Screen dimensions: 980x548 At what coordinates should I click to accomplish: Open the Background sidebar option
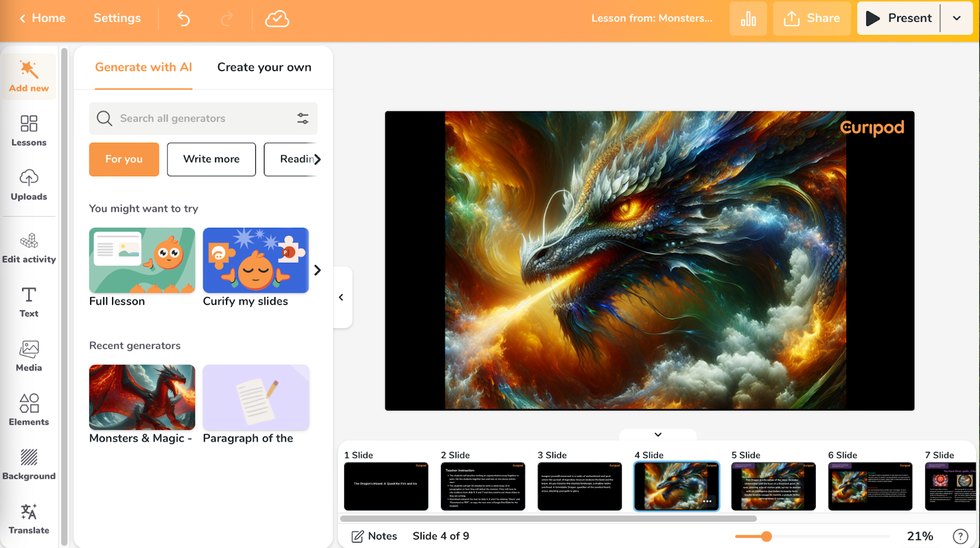tap(29, 465)
